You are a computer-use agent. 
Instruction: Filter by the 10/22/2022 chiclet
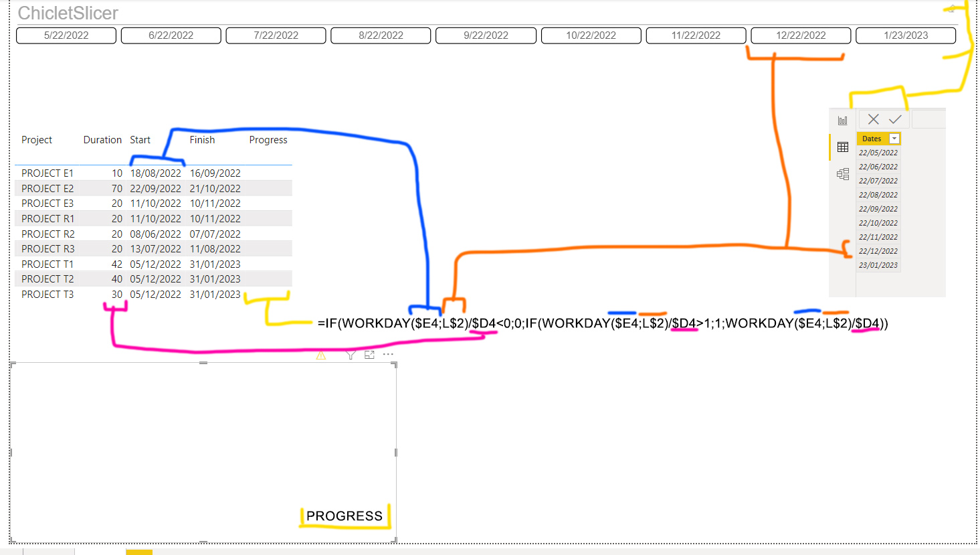(591, 35)
